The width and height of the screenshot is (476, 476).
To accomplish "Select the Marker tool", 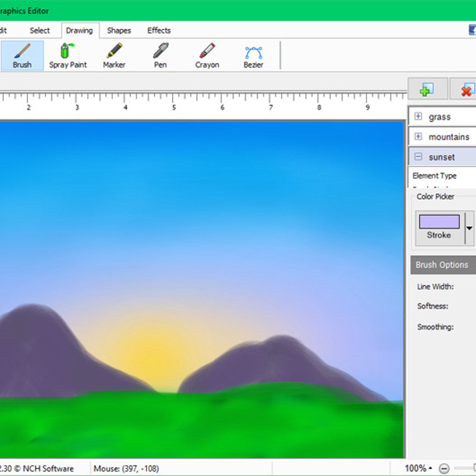I will click(114, 56).
